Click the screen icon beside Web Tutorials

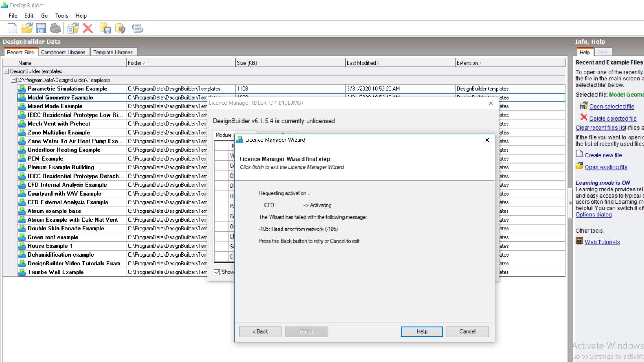tap(579, 241)
